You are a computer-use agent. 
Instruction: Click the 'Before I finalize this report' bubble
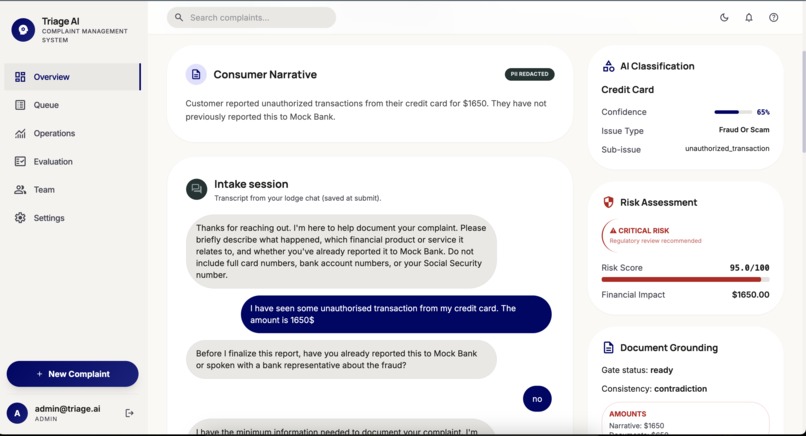[x=341, y=359]
